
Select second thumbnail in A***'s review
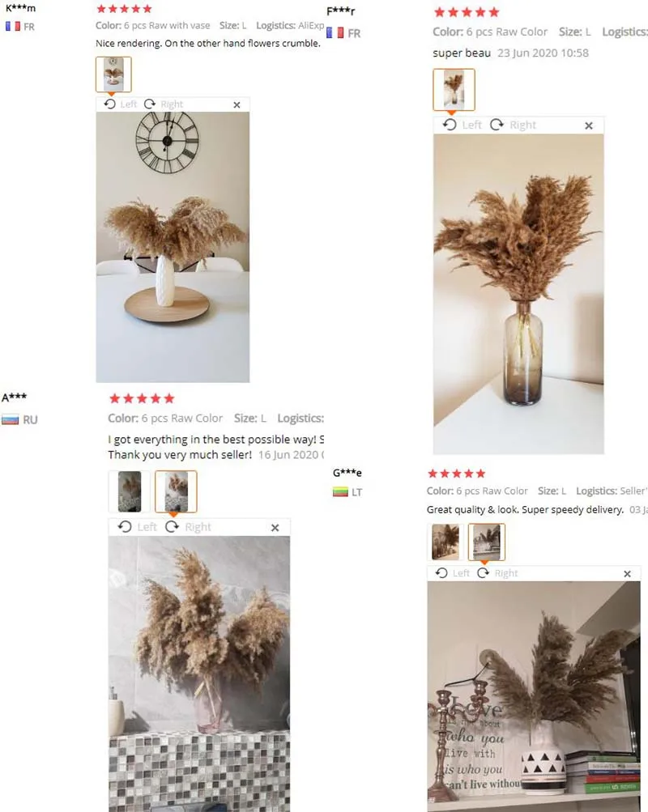click(176, 491)
